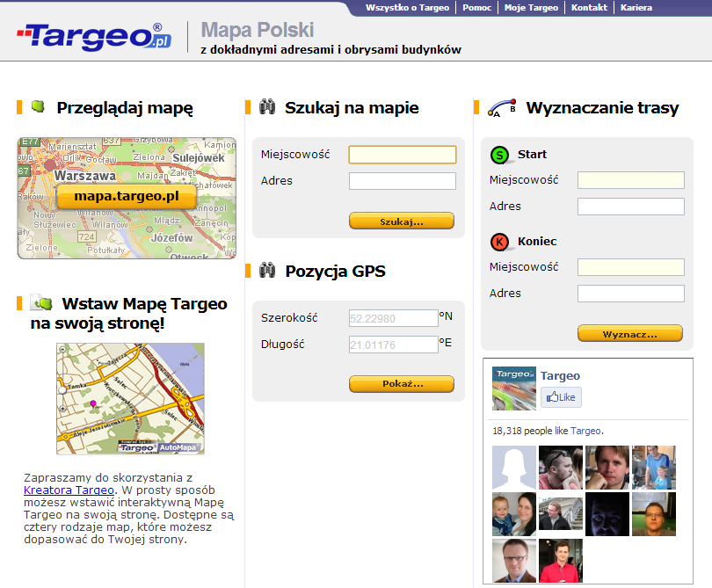Click the green S Start marker icon

point(499,156)
